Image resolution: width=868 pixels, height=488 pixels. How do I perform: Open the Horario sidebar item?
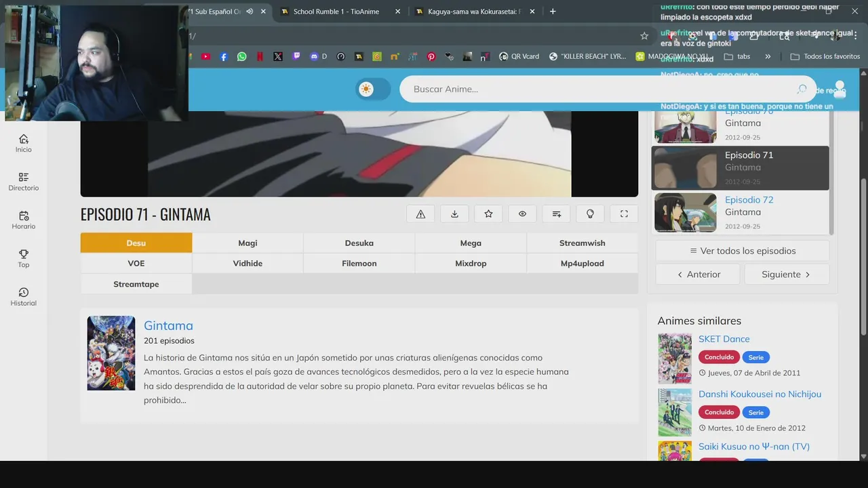click(24, 220)
